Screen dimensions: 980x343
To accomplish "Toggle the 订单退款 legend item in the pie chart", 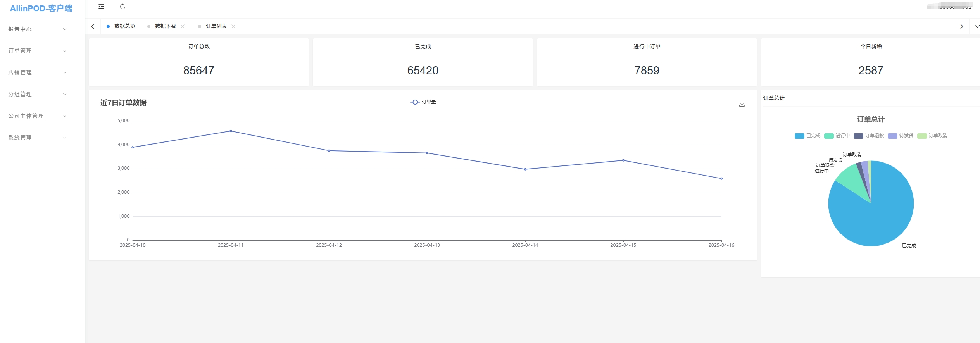I will tap(869, 136).
